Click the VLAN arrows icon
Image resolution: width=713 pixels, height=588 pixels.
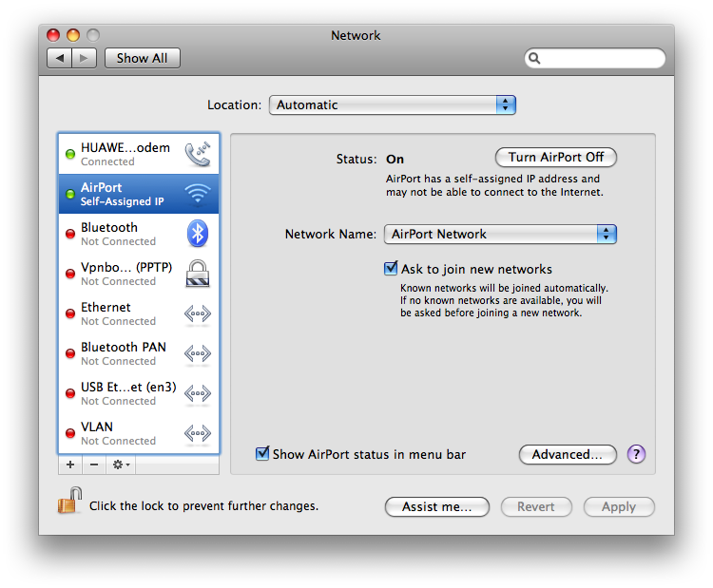[x=198, y=433]
